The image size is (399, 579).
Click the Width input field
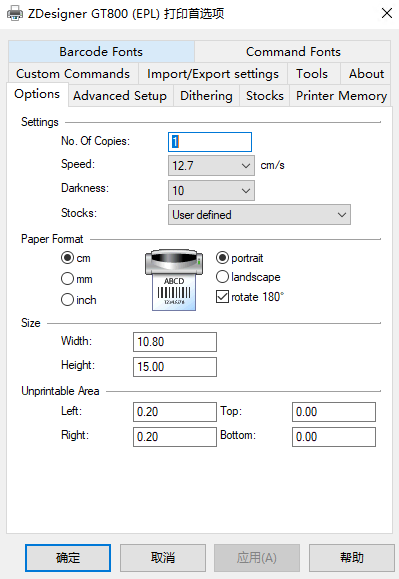point(175,342)
